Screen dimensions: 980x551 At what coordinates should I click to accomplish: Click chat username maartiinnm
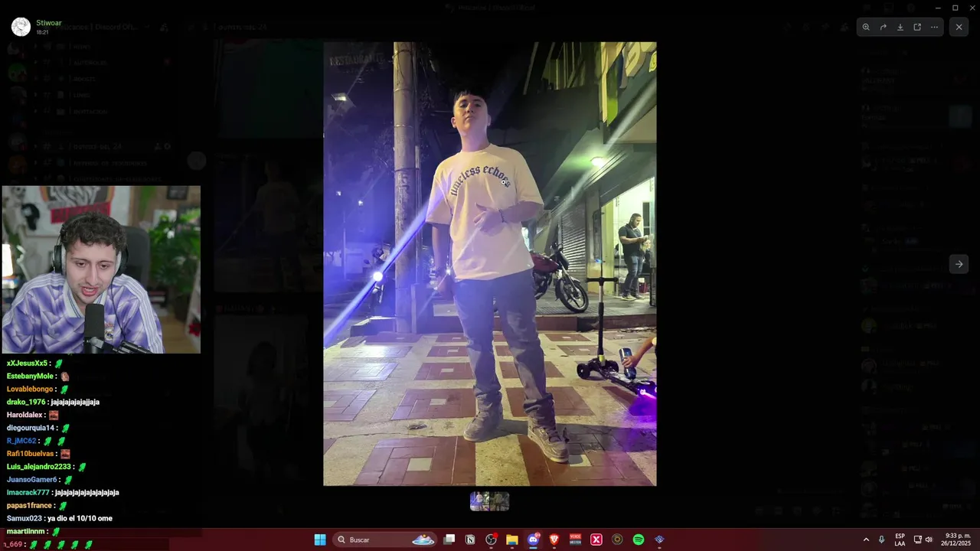pos(26,531)
